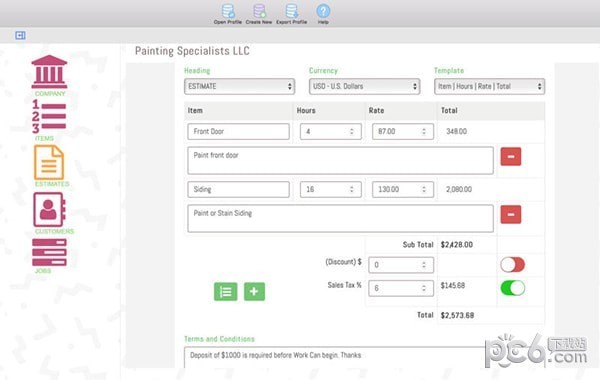Enable the Discount toggle

pos(512,264)
